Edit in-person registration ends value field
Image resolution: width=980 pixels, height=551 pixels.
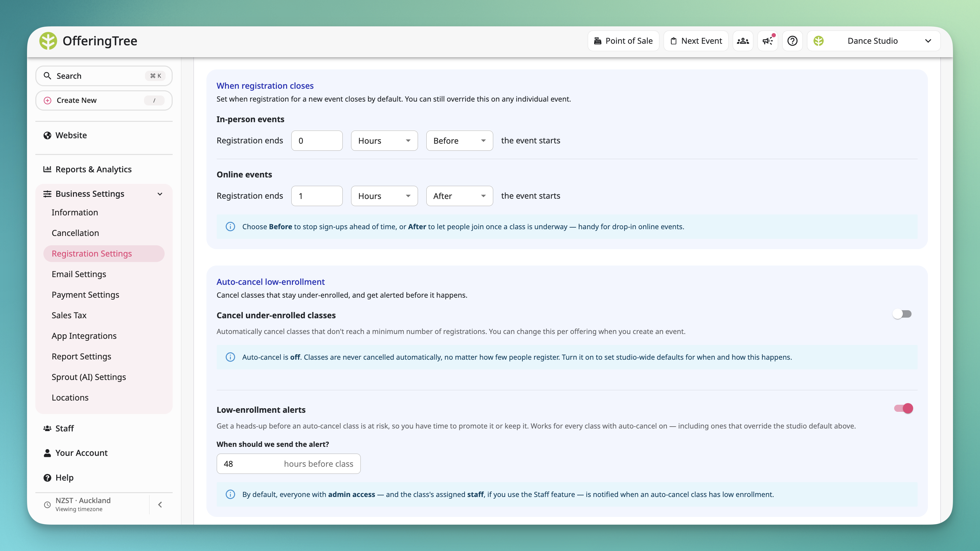coord(317,141)
